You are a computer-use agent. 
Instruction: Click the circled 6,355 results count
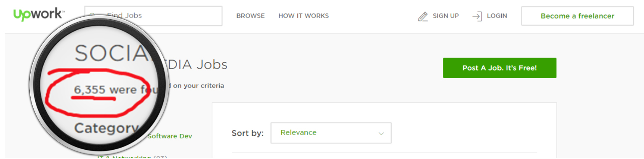(90, 90)
